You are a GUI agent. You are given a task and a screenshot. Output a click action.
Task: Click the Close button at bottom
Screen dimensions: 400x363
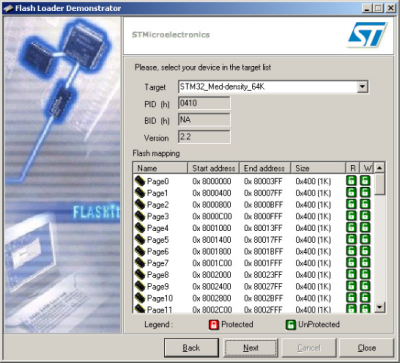click(367, 348)
